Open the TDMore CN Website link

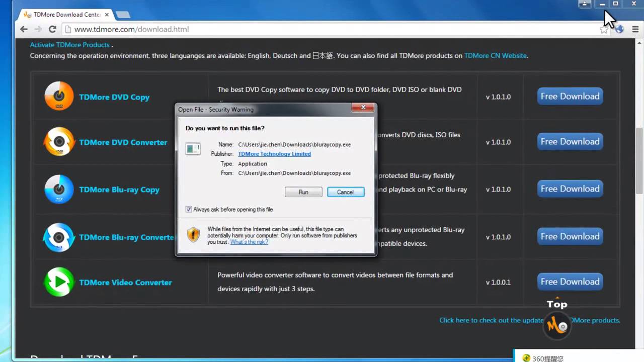(496, 55)
